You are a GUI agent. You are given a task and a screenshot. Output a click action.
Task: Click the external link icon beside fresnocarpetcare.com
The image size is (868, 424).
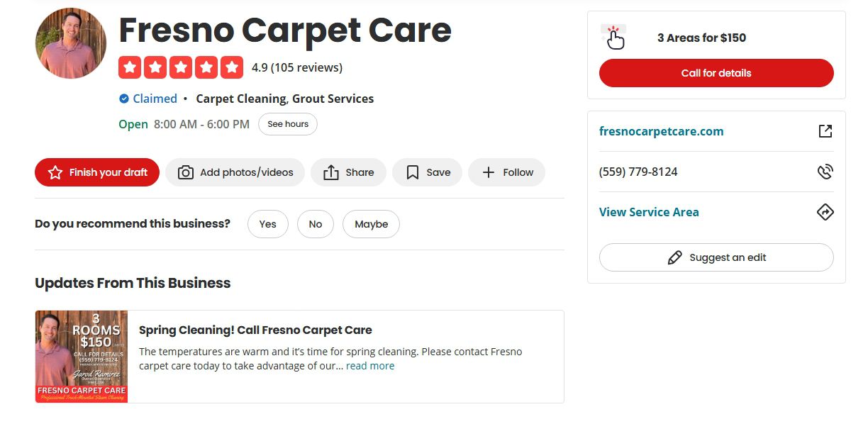825,131
